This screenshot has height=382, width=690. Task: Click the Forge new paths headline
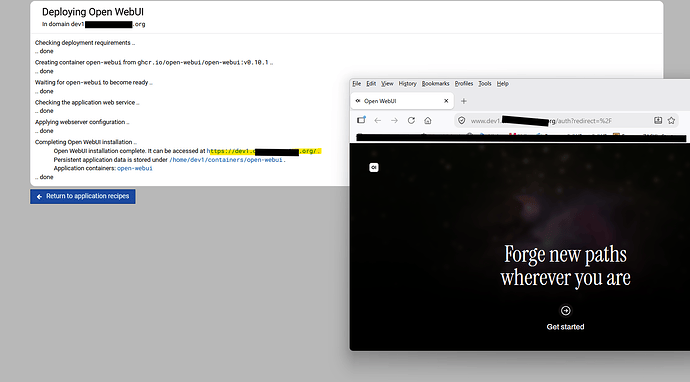pyautogui.click(x=565, y=266)
